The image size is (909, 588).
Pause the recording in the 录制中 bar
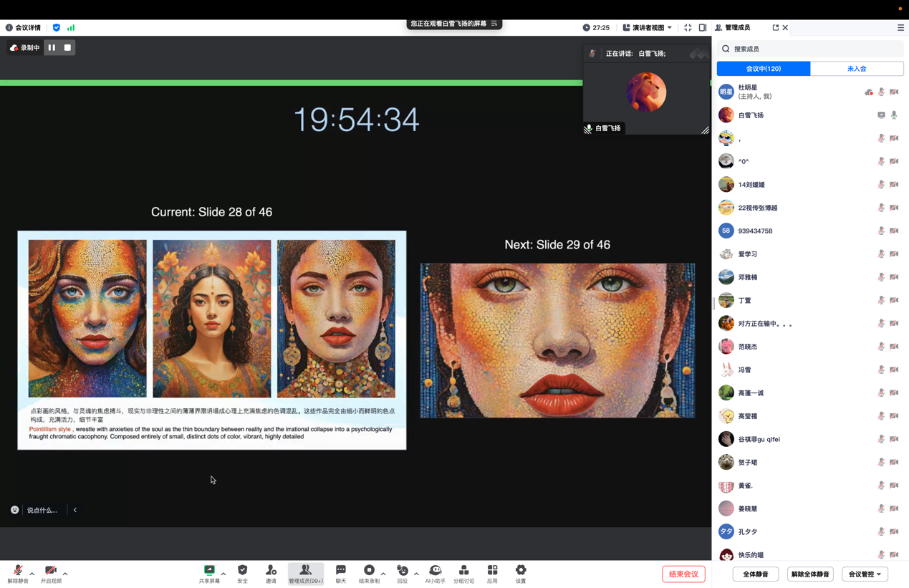click(52, 48)
